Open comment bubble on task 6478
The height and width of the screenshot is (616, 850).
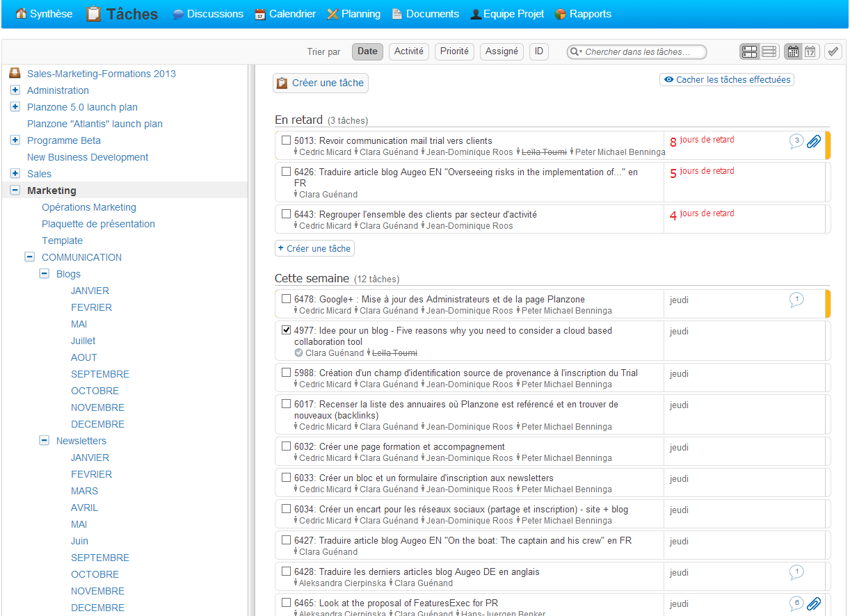[x=796, y=300]
